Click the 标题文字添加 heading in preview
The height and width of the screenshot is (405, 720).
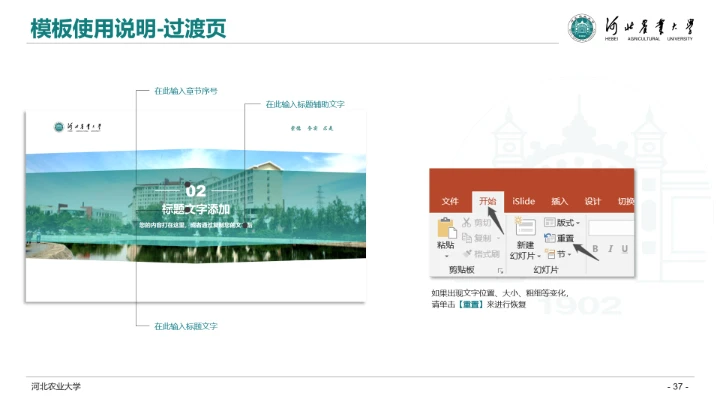[196, 209]
